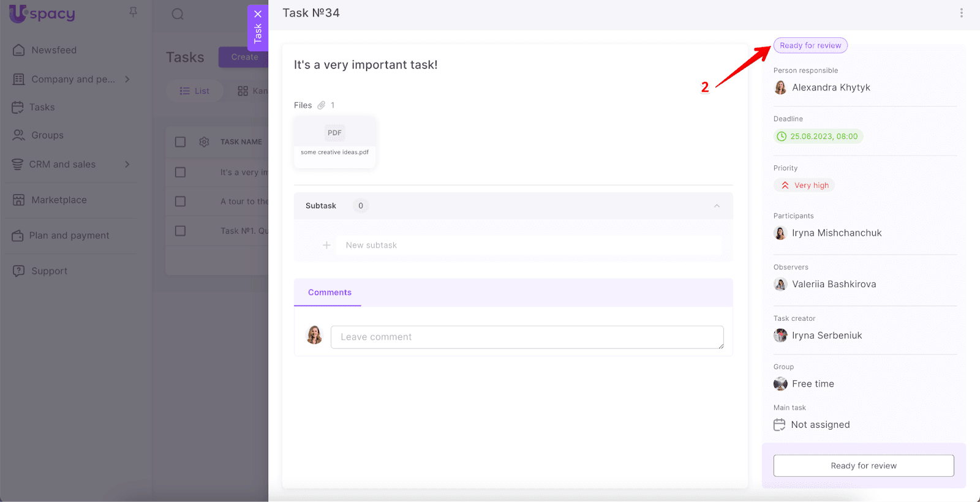Check the box for 'A tour to the' task
This screenshot has width=980, height=502.
pos(180,201)
